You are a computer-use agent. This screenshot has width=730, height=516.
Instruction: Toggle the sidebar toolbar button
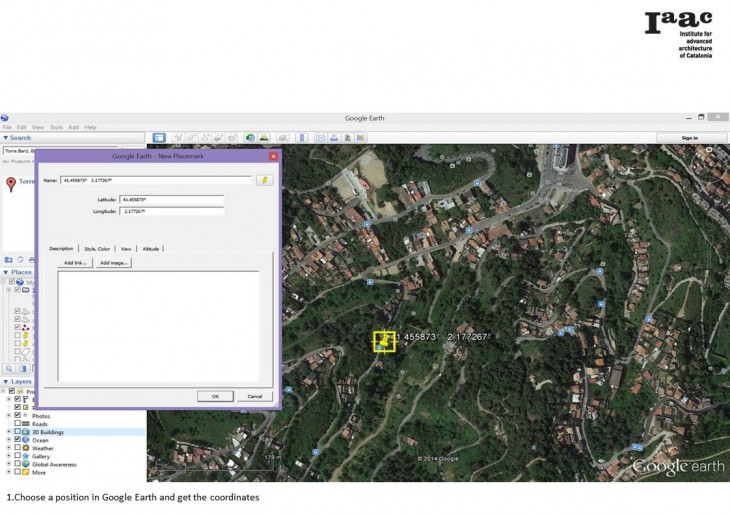(159, 138)
